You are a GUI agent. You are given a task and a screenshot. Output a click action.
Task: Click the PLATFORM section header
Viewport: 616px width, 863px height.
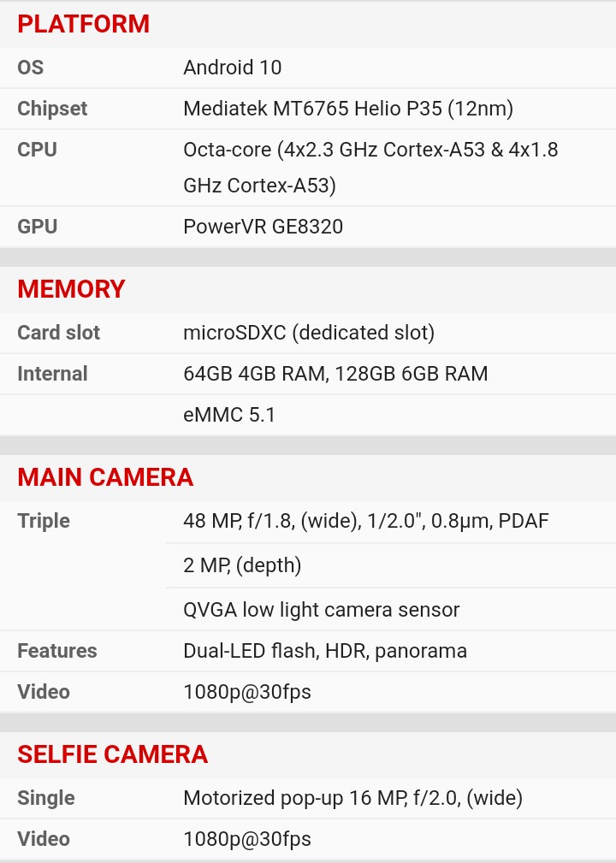[84, 24]
